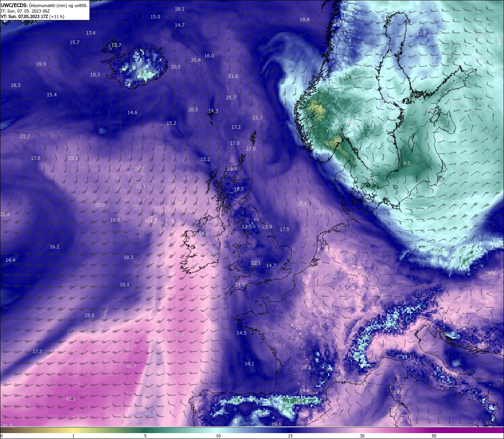Click the 40.7 value label
Viewport: 504px width, 439px height.
[131, 367]
